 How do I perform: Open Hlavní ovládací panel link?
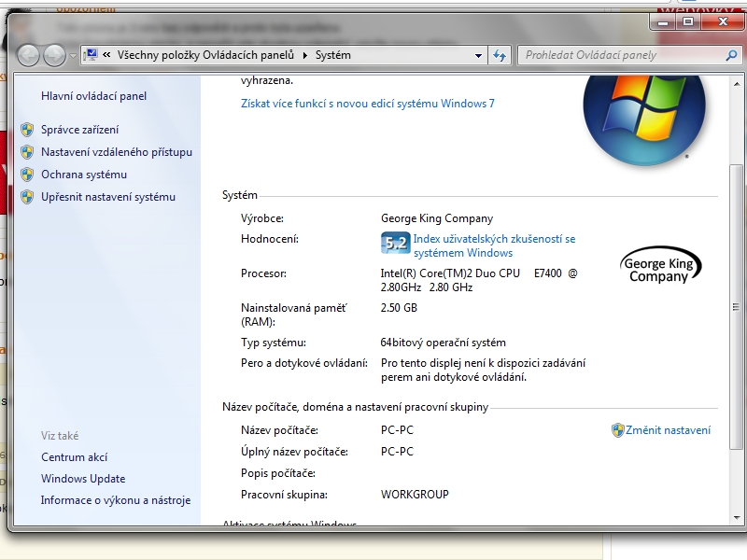[94, 96]
